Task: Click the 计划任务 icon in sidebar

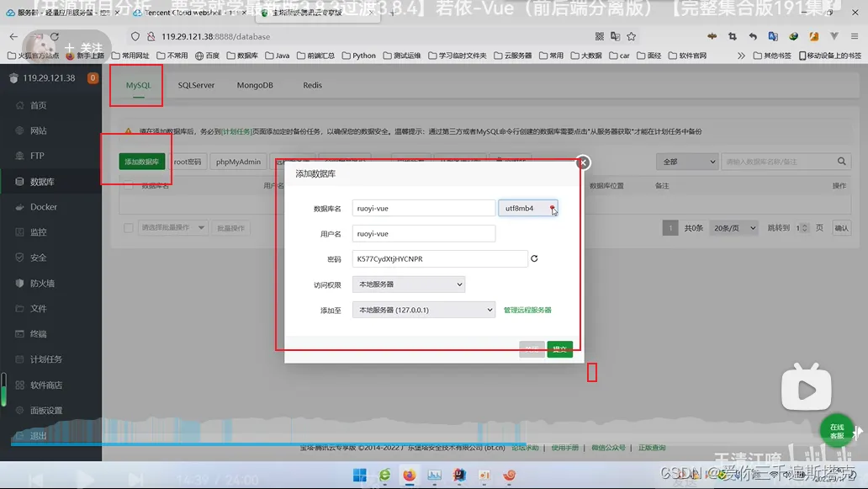Action: [x=20, y=359]
